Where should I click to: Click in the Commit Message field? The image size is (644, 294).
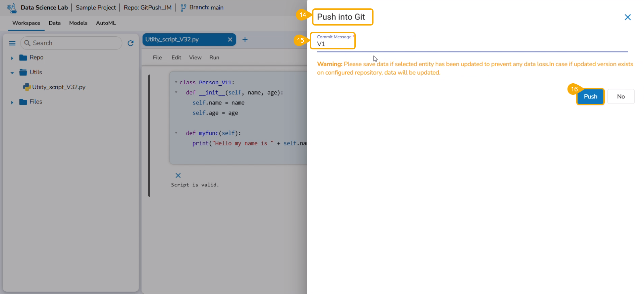[x=472, y=44]
